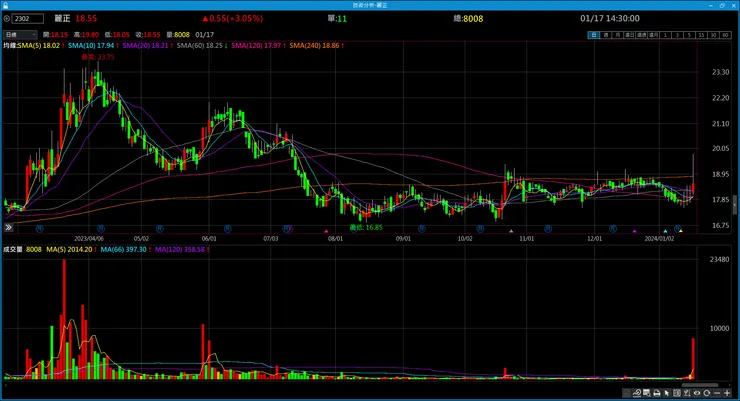Image resolution: width=740 pixels, height=401 pixels.
Task: Click the cyan triangle marker at 2024/01/02
Action: click(x=665, y=231)
